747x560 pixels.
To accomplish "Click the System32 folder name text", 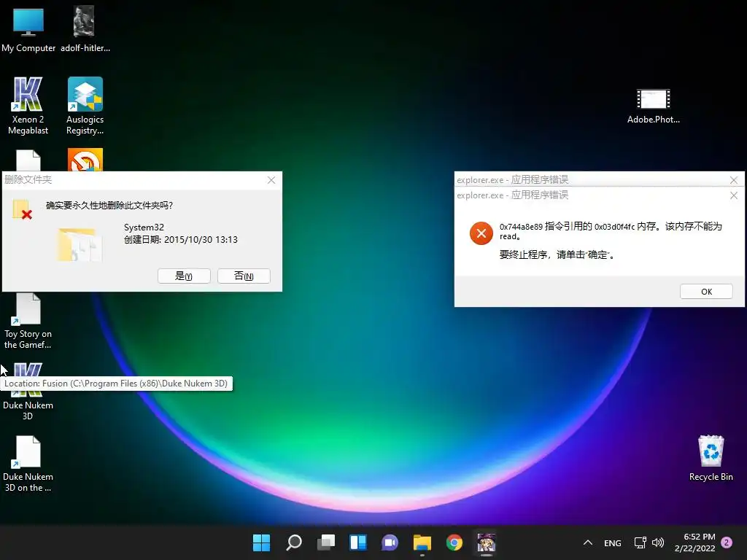I will (x=144, y=227).
